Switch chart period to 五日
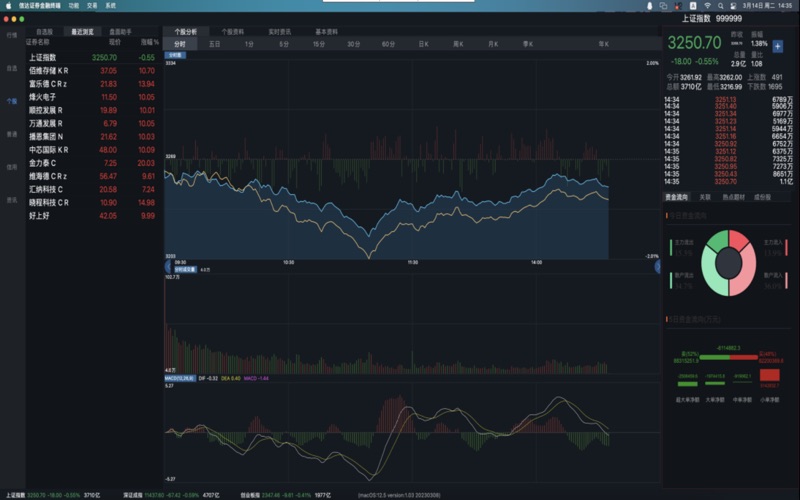The width and height of the screenshot is (800, 500). [x=214, y=45]
